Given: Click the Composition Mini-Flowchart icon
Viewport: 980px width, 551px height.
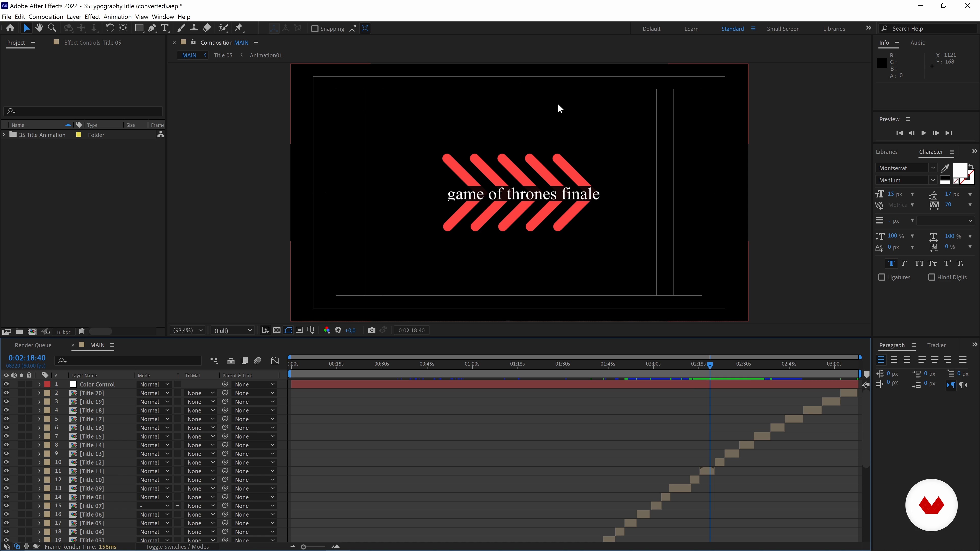Looking at the screenshot, I should click(x=214, y=360).
